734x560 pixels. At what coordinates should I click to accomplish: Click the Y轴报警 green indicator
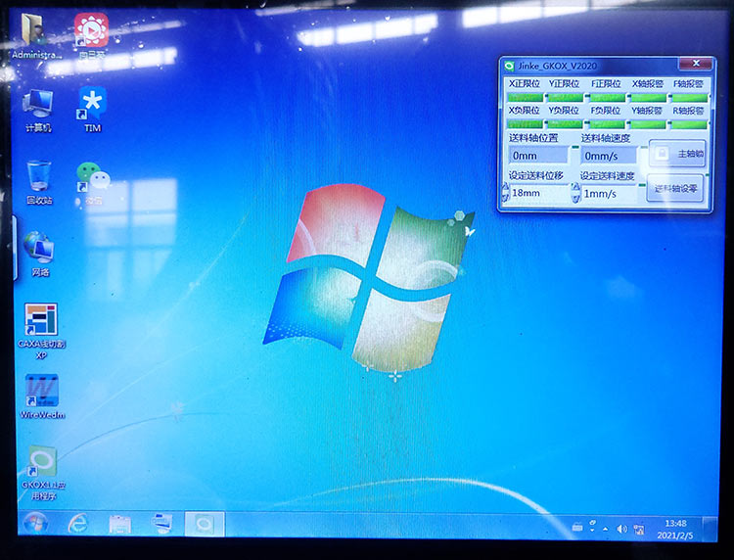pyautogui.click(x=648, y=124)
